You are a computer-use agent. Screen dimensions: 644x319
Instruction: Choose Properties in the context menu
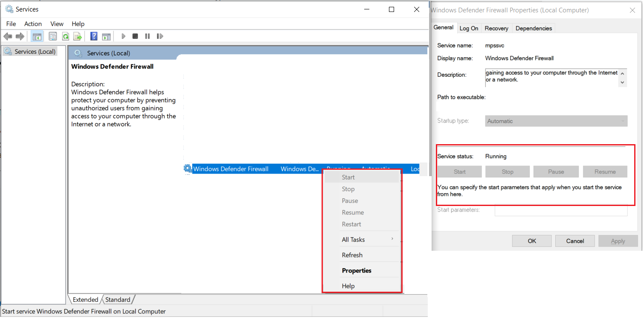(362, 271)
